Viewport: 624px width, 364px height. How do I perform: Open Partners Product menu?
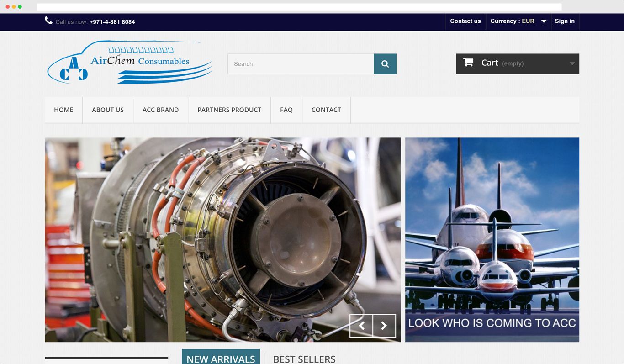229,110
